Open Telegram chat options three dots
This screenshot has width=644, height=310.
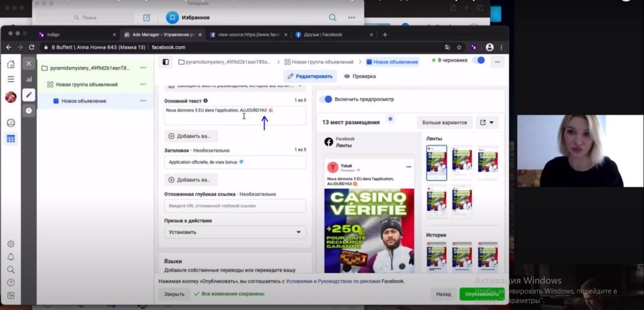pos(352,18)
